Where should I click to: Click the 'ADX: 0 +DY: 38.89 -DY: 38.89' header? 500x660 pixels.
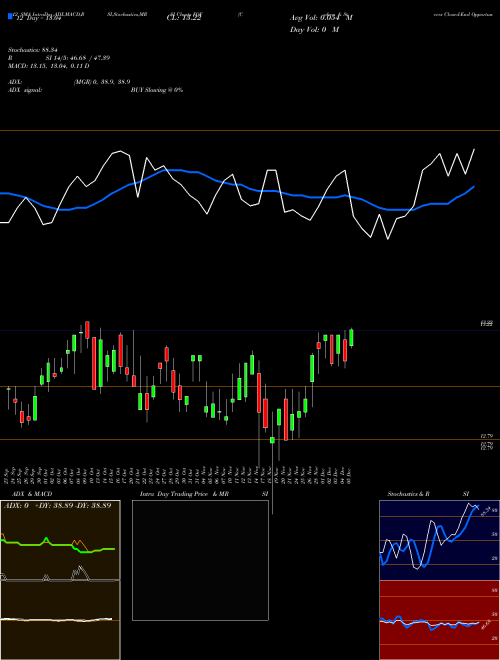tap(58, 505)
